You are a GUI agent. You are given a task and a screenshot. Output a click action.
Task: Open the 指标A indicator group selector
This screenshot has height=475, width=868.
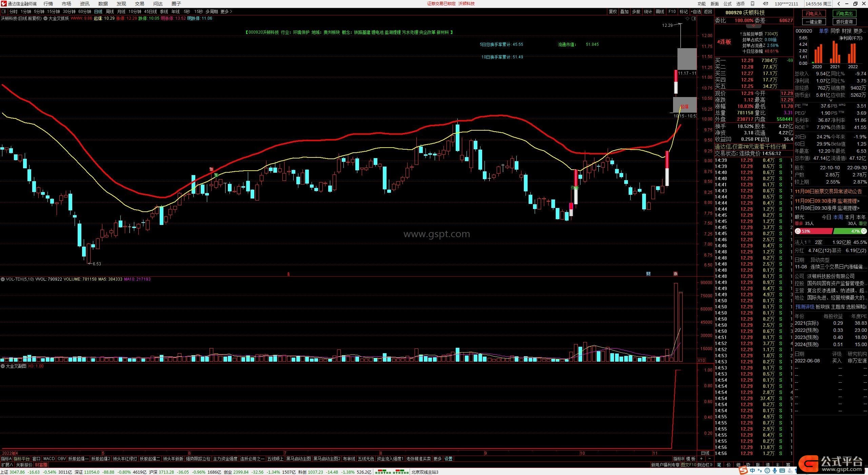(6, 459)
